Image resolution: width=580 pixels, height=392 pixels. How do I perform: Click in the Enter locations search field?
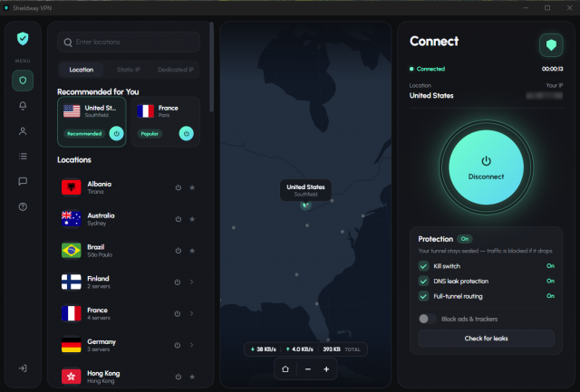[x=129, y=43]
